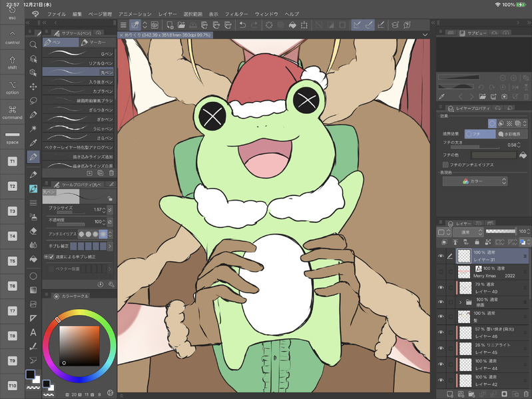The image size is (532, 399).
Task: Delete sub tool with trash icon
Action: click(x=111, y=173)
